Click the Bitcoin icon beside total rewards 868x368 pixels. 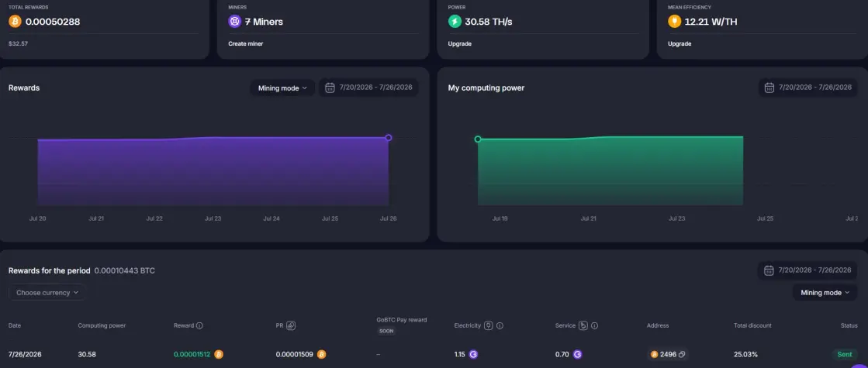[x=15, y=22]
